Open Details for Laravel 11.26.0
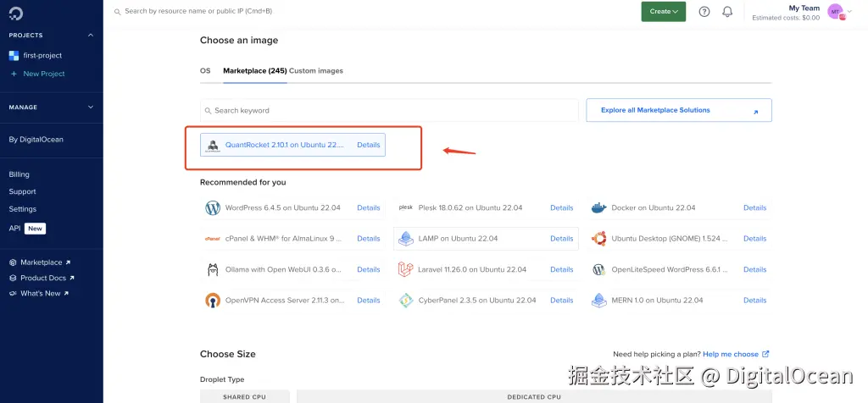 (x=562, y=270)
